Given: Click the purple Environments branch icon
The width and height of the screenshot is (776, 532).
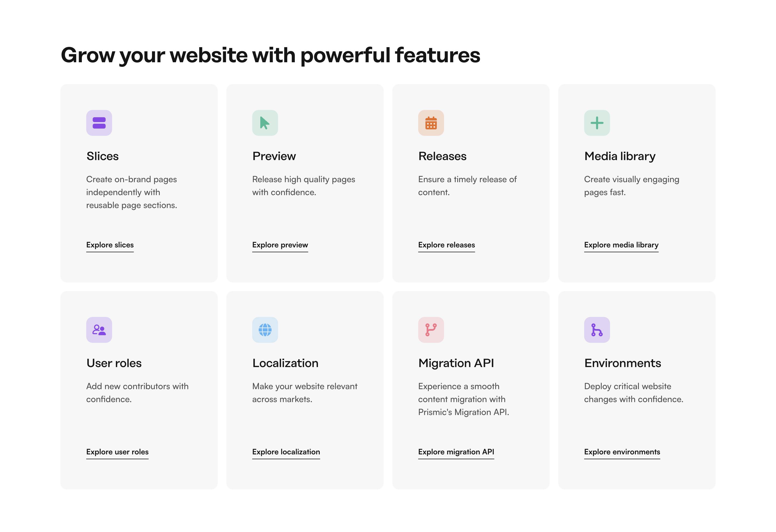Looking at the screenshot, I should tap(597, 330).
